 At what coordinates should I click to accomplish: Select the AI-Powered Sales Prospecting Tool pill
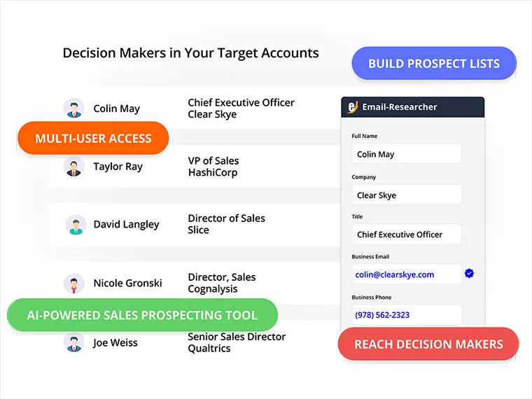(x=143, y=315)
